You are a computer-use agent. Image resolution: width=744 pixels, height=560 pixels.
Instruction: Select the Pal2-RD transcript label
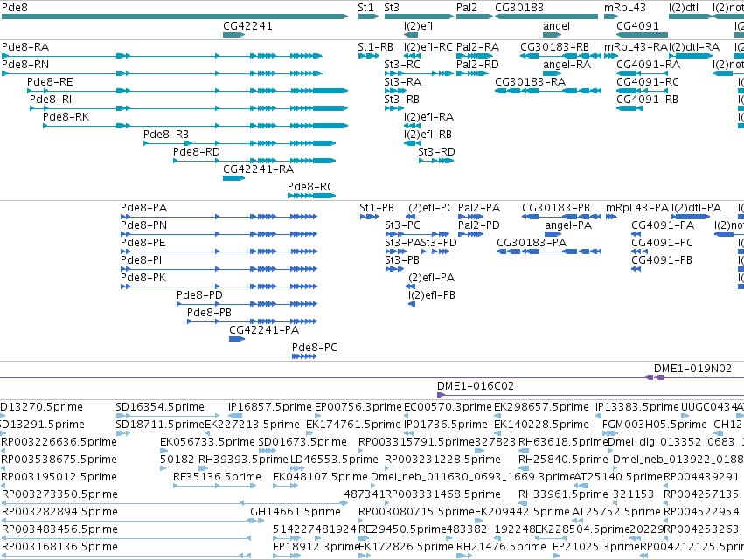[478, 65]
